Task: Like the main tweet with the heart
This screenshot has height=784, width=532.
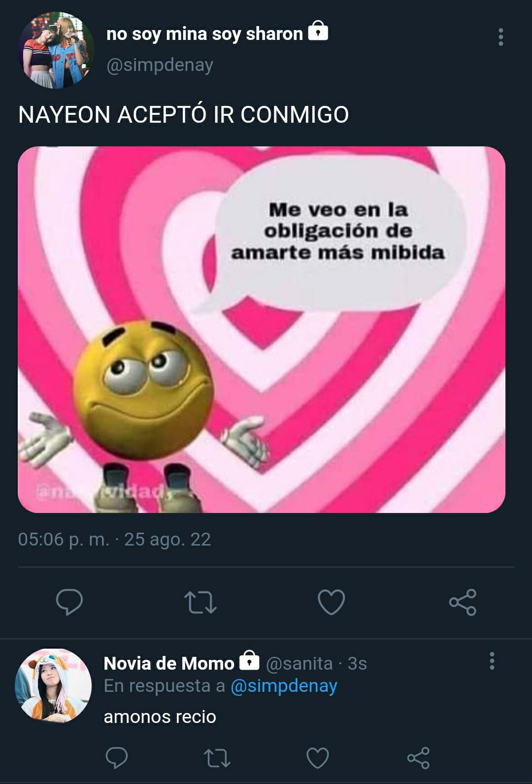Action: tap(331, 602)
